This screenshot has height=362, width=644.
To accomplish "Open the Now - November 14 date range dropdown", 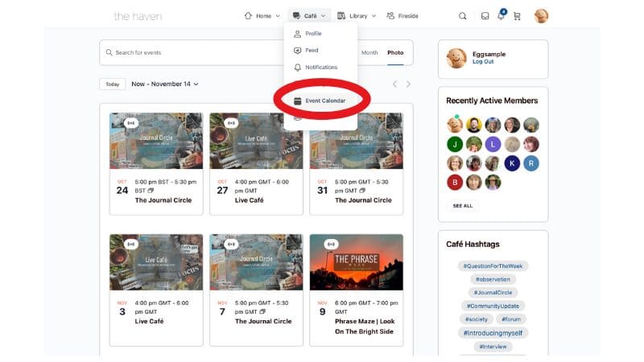I will tap(165, 84).
